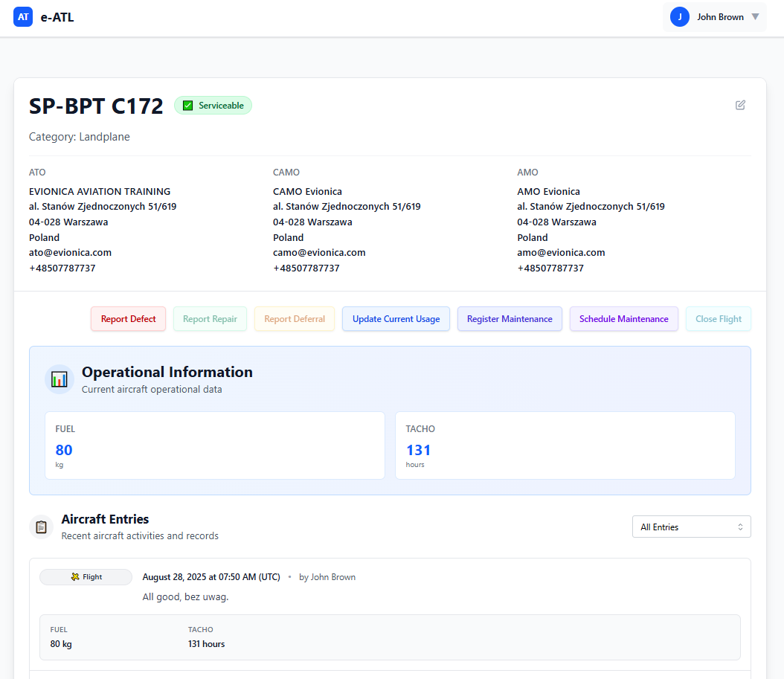Click the edit aircraft pencil icon
The width and height of the screenshot is (784, 679).
click(740, 105)
